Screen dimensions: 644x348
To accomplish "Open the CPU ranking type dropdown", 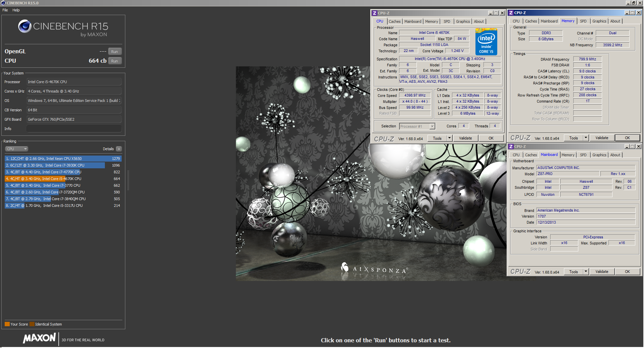I will tap(16, 149).
